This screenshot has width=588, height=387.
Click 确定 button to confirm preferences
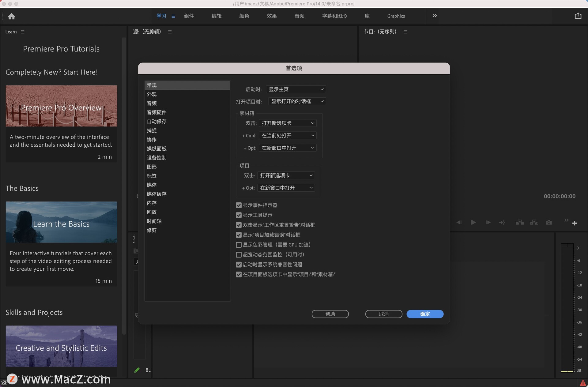click(x=425, y=314)
